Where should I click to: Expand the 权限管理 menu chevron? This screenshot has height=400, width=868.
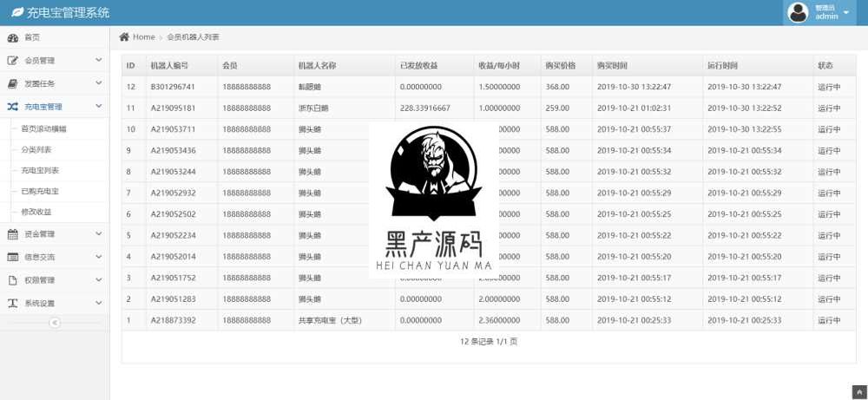point(99,279)
